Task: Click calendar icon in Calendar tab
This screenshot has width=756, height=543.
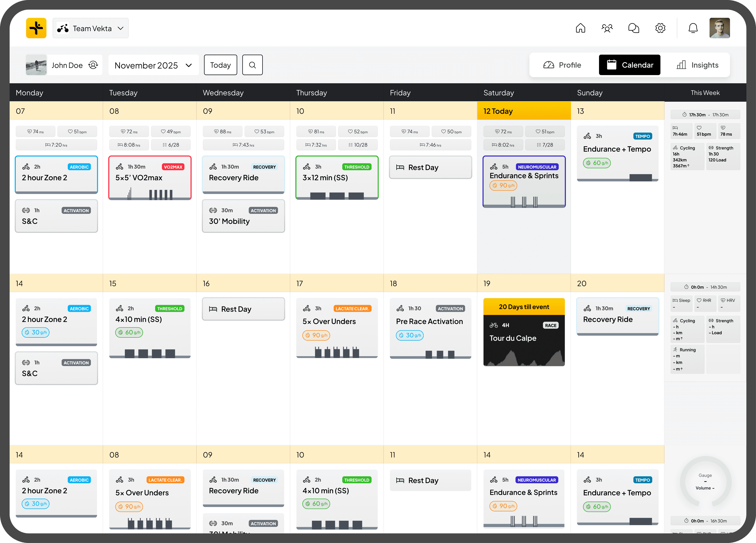Action: (611, 65)
